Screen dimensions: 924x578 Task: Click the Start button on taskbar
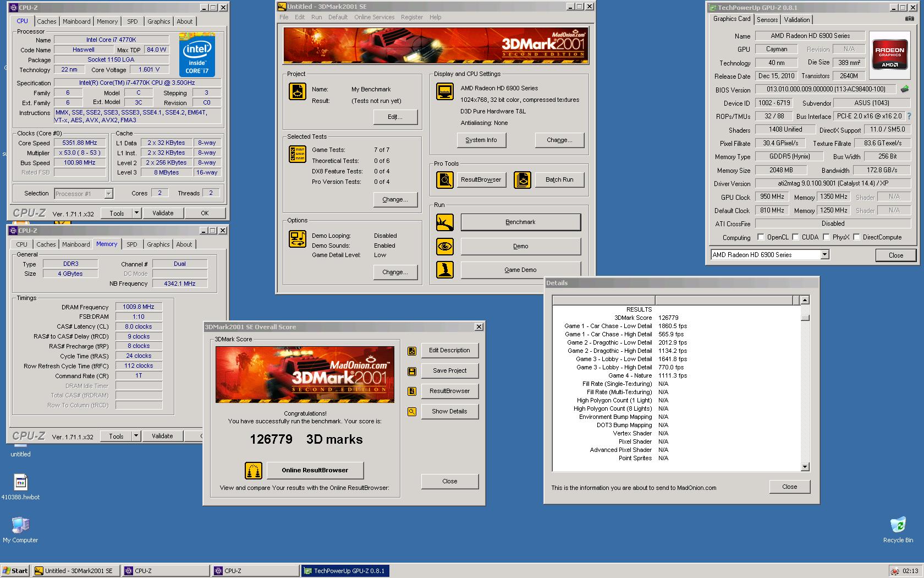pos(15,571)
